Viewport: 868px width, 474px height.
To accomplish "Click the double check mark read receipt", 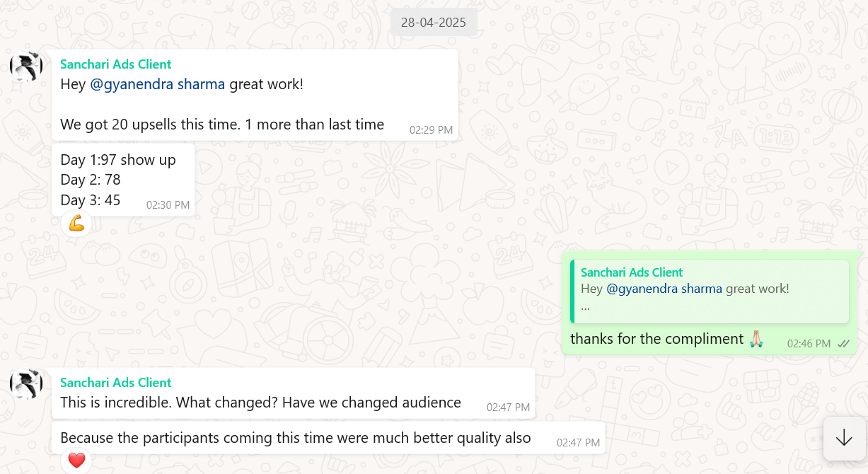I will pyautogui.click(x=843, y=344).
